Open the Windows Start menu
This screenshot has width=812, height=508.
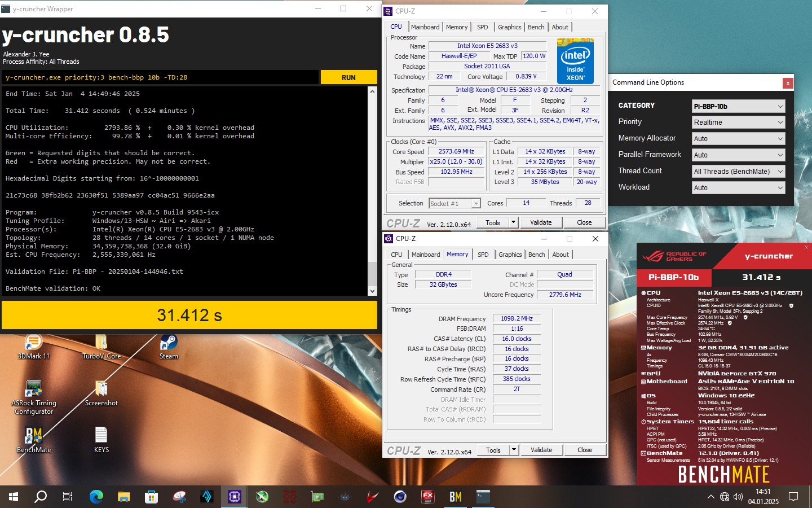pos(14,497)
